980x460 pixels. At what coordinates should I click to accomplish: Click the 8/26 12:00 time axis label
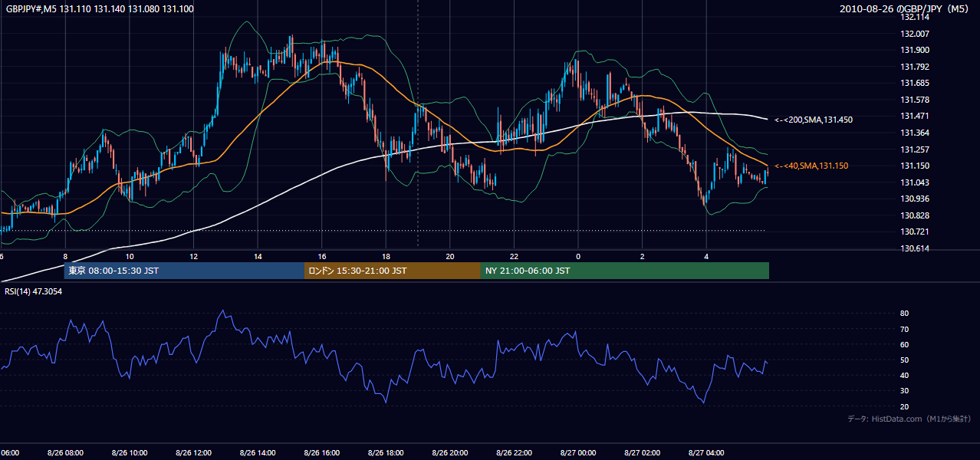tap(193, 453)
